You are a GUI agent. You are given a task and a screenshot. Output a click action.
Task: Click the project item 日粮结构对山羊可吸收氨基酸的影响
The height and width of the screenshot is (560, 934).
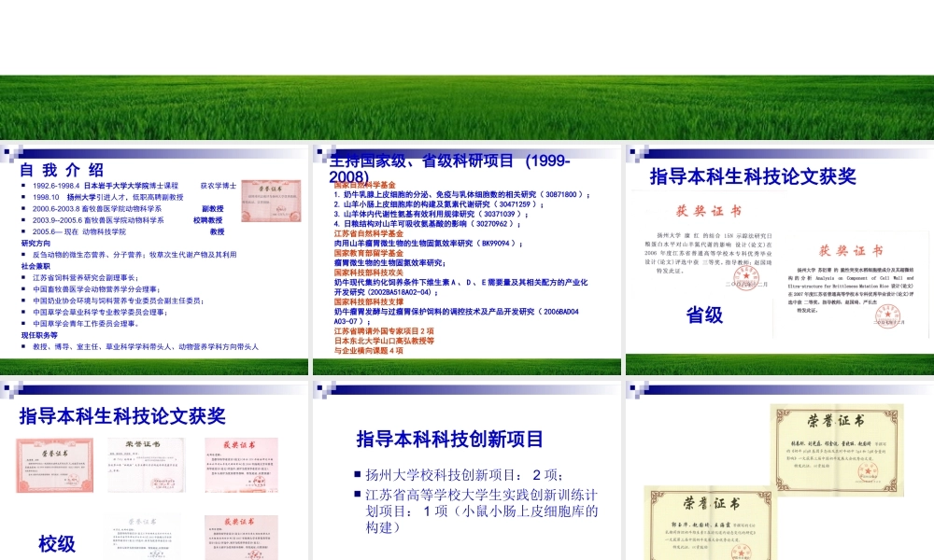tap(427, 224)
